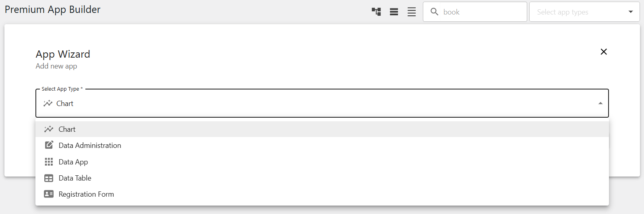This screenshot has width=644, height=214.
Task: Select the compact list view icon
Action: coord(394,12)
